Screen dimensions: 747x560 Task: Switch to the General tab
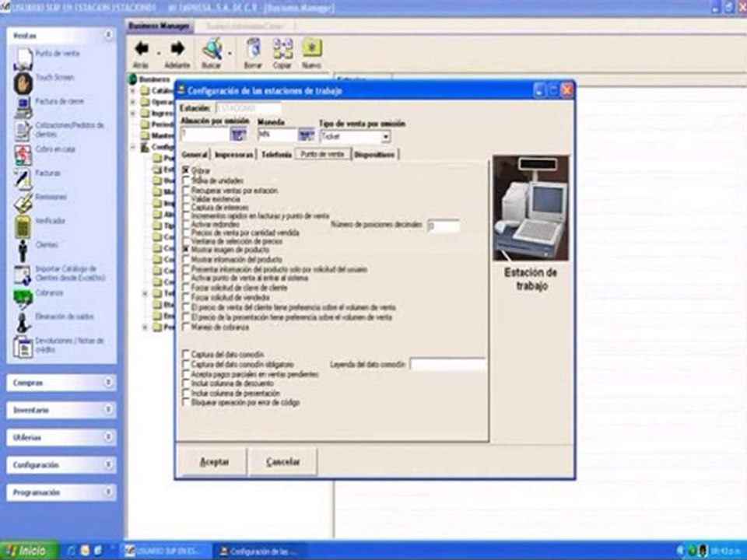(x=195, y=155)
